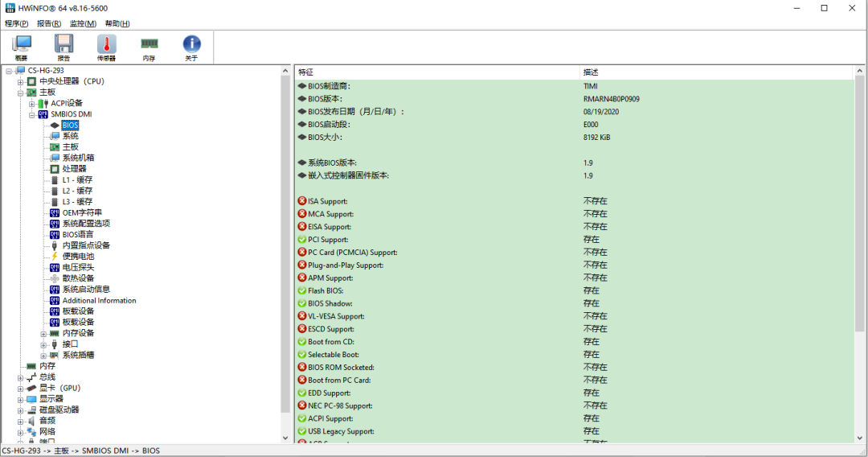Select the BIOS tree item
Viewport: 868px width, 457px height.
pyautogui.click(x=70, y=126)
